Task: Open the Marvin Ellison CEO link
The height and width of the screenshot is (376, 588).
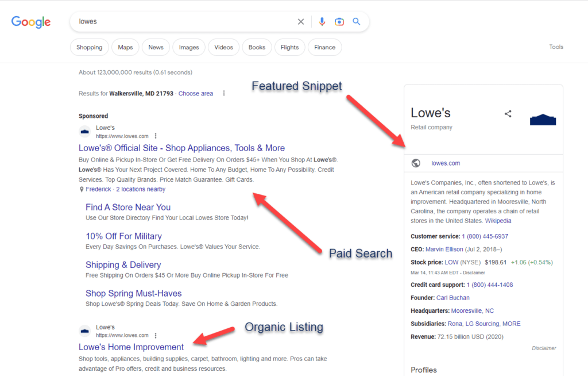Action: click(x=444, y=250)
